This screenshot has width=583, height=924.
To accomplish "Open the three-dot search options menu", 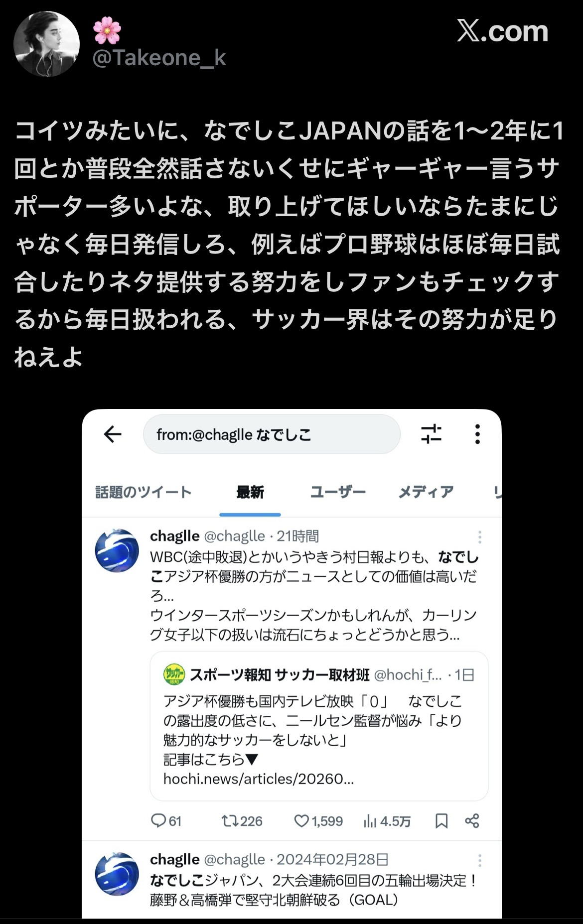I will (x=477, y=434).
